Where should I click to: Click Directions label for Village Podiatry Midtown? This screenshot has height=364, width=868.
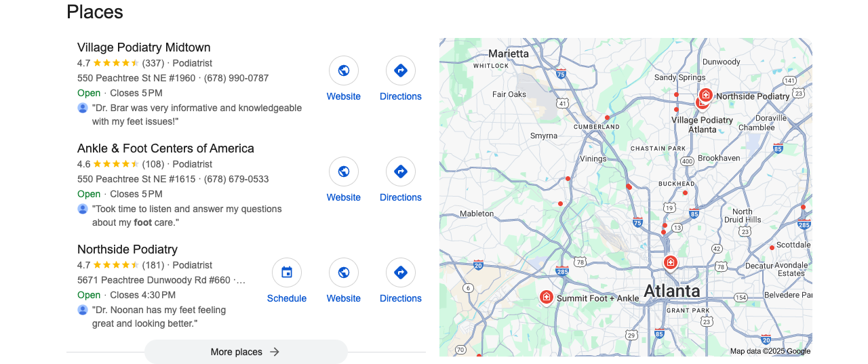(x=401, y=96)
